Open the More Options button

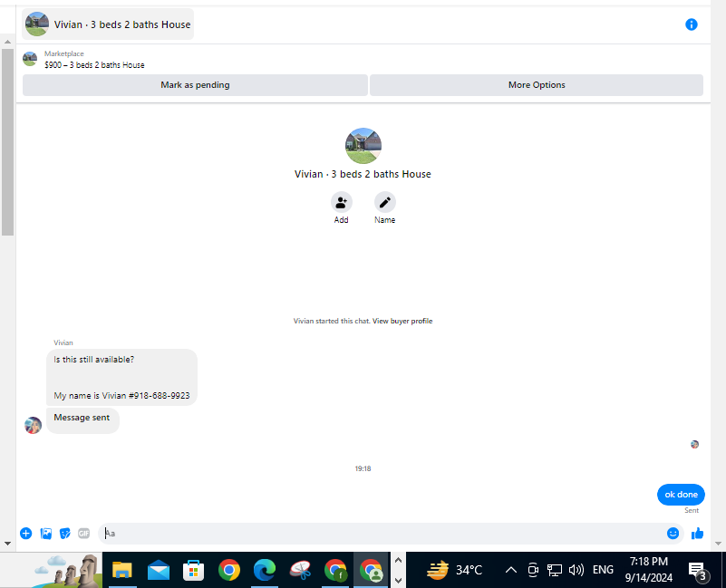pos(537,85)
